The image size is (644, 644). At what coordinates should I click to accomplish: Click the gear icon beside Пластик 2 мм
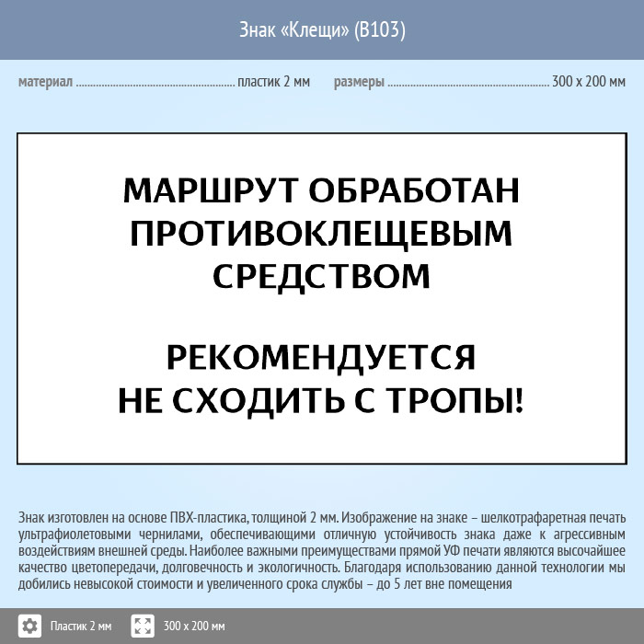click(30, 626)
